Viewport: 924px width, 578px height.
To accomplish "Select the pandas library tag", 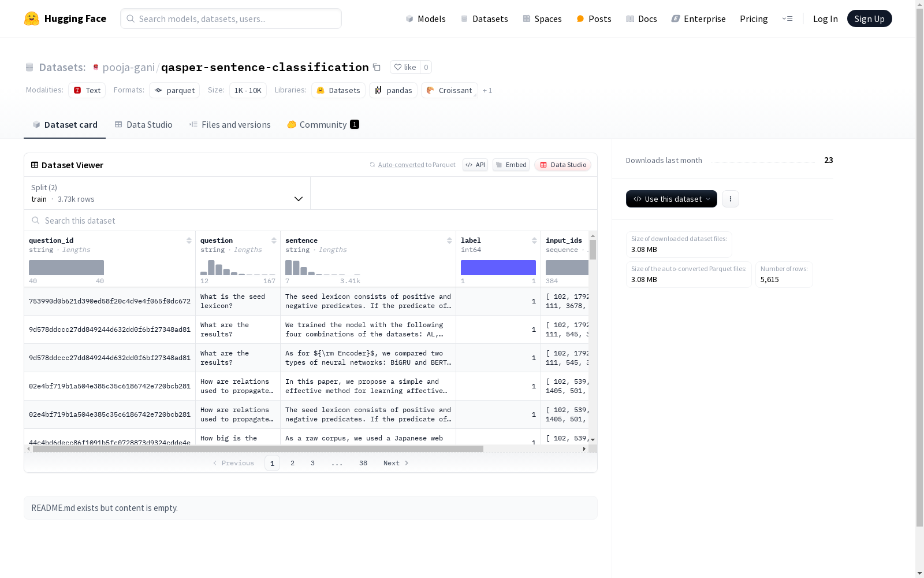I will (393, 90).
